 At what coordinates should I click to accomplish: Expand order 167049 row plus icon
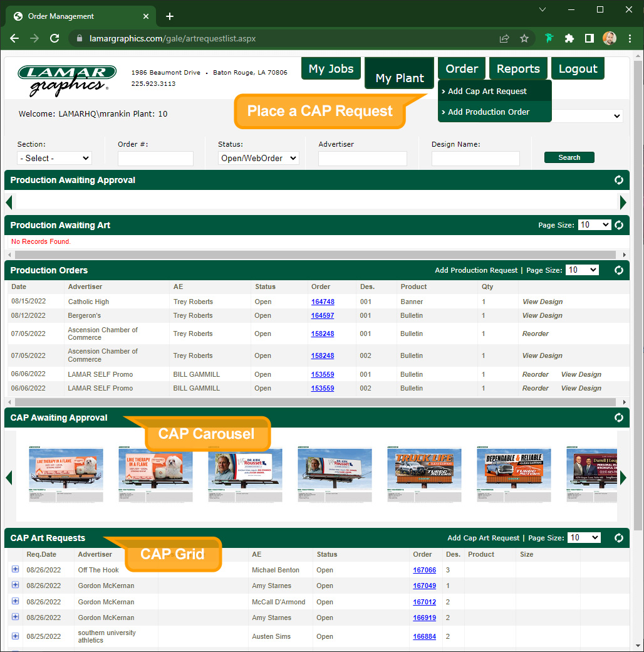point(16,585)
